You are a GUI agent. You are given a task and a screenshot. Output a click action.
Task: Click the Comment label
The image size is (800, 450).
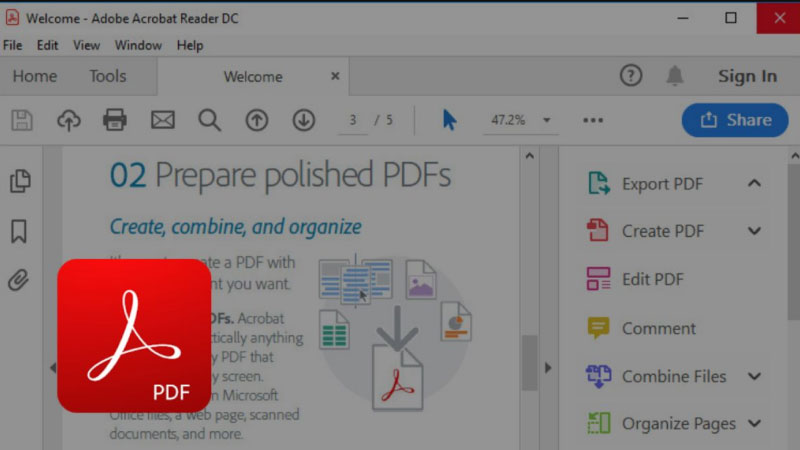point(659,328)
